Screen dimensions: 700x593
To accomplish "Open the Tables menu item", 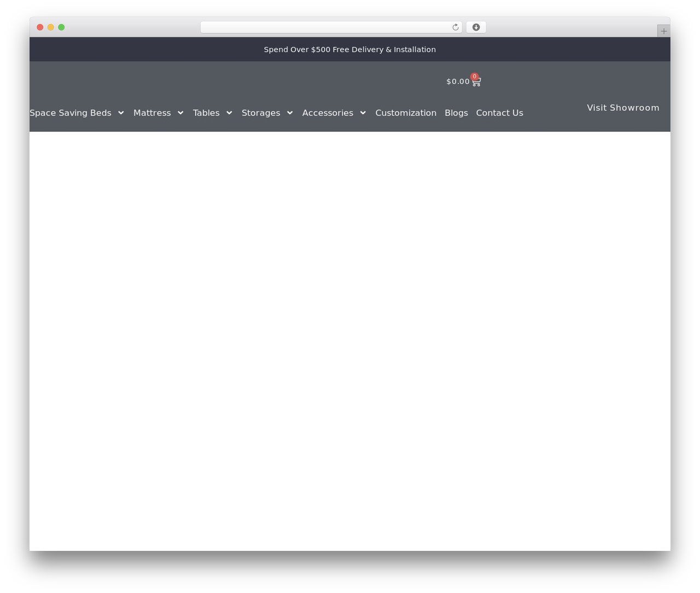I will (x=206, y=113).
